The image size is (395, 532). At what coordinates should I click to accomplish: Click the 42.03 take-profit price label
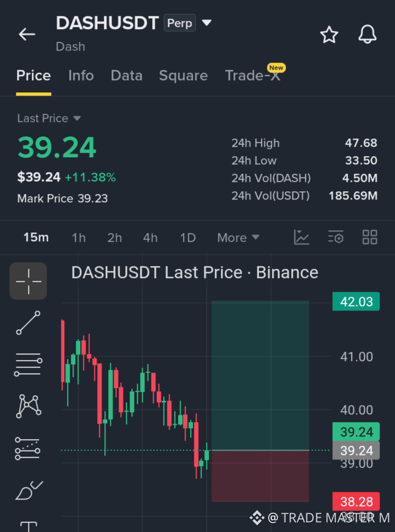(x=356, y=301)
